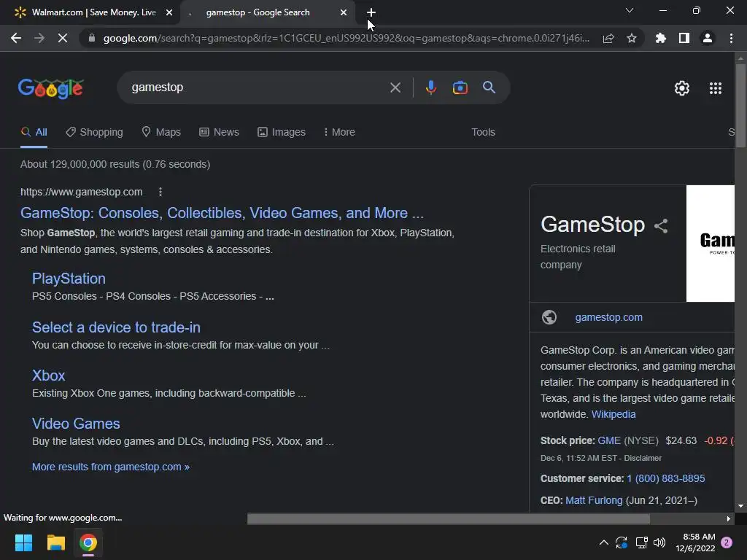
Task: Click the https://www.gamestop.com URL text
Action: coord(82,192)
